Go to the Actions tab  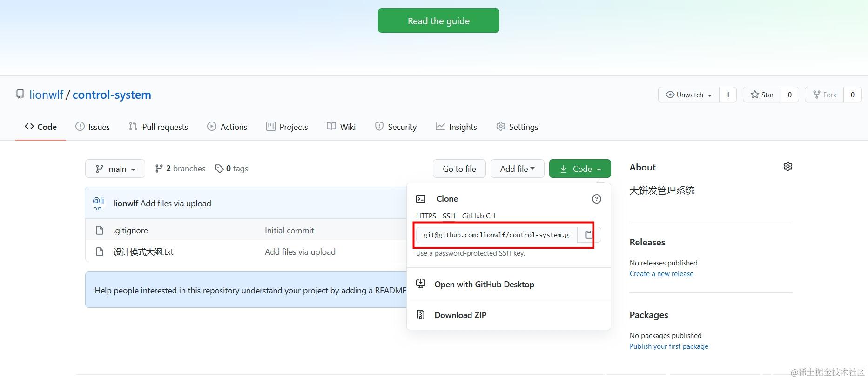(227, 127)
